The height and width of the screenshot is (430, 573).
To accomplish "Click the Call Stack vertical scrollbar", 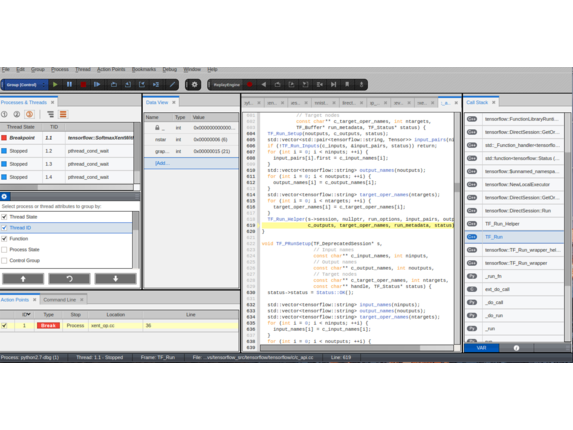I will click(x=568, y=227).
